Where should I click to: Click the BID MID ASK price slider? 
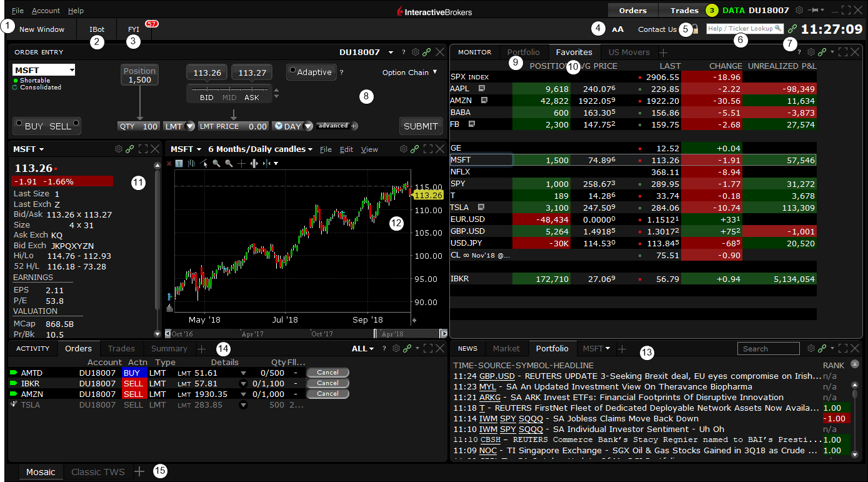coord(229,94)
